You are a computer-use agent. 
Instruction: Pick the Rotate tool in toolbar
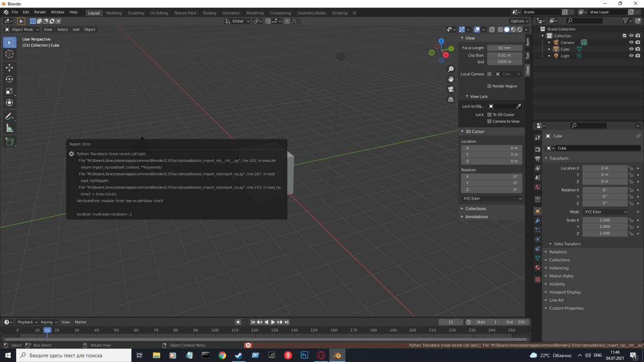(x=10, y=79)
